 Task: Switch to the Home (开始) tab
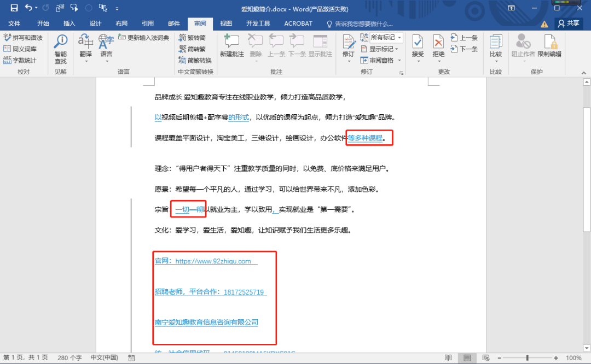[x=43, y=24]
